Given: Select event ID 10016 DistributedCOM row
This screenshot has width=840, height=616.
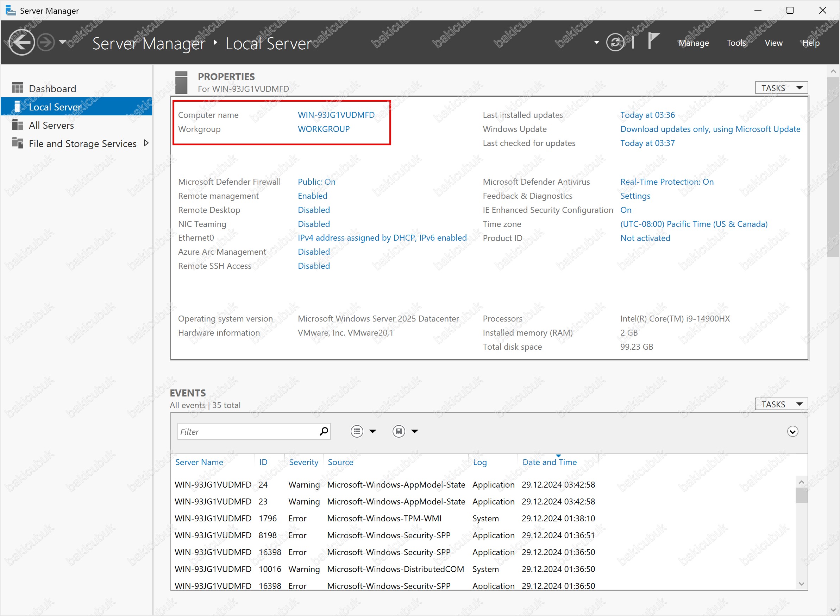Looking at the screenshot, I should [384, 569].
